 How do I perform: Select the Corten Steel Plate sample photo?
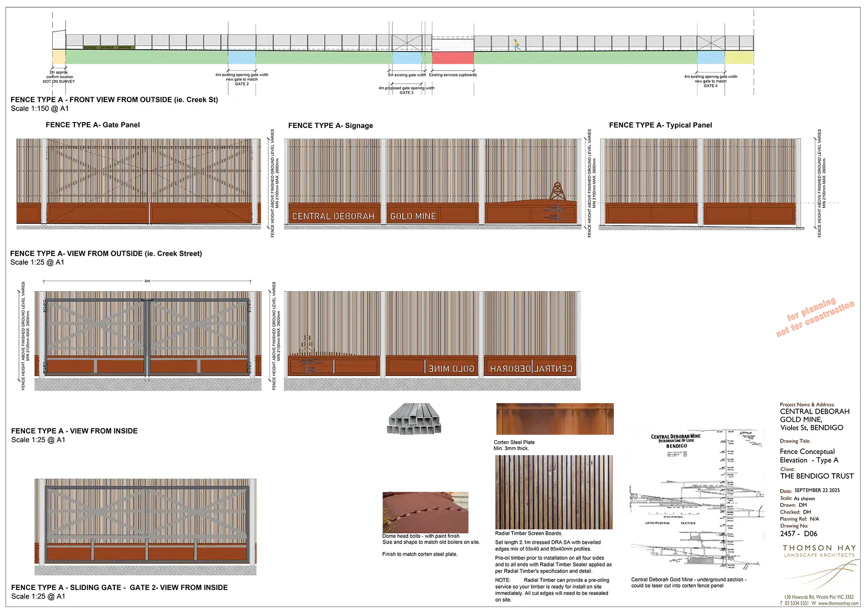click(x=555, y=419)
